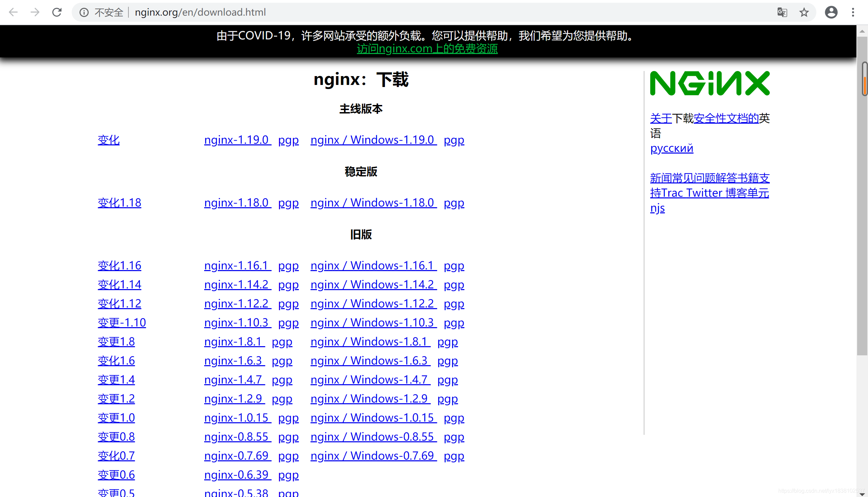The width and height of the screenshot is (868, 497).
Task: Open the njs sidebar link
Action: 657,208
